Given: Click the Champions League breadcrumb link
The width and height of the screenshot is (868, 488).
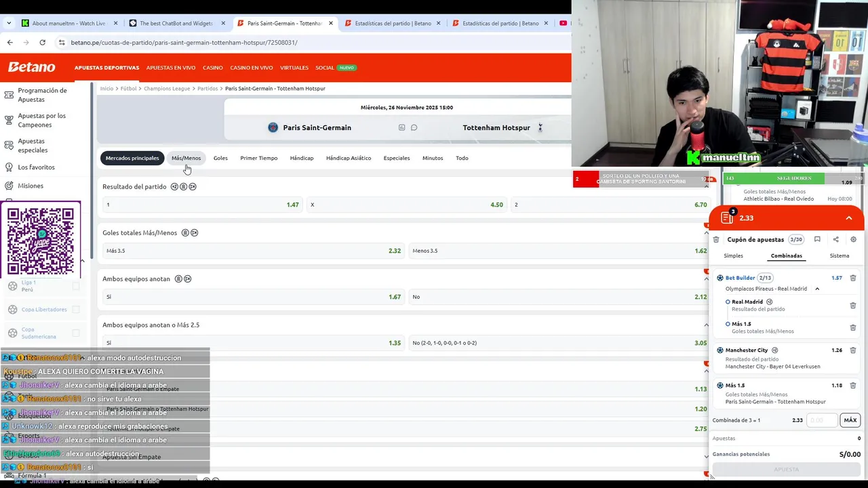Looking at the screenshot, I should tap(167, 88).
